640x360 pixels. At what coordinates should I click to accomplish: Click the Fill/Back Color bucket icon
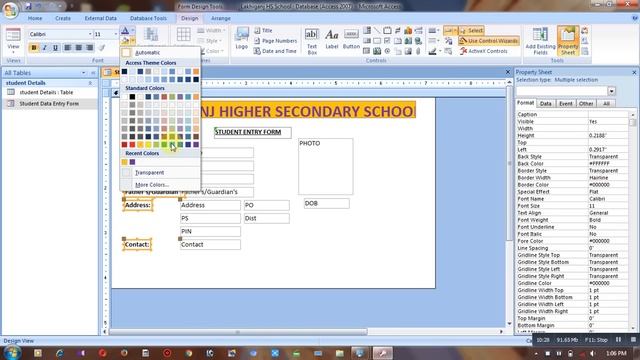point(125,40)
